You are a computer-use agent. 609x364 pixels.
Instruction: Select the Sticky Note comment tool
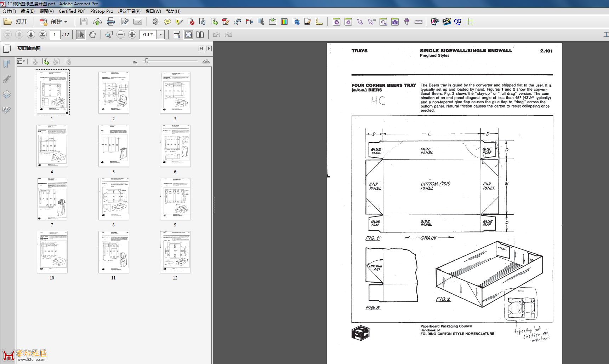tap(167, 22)
